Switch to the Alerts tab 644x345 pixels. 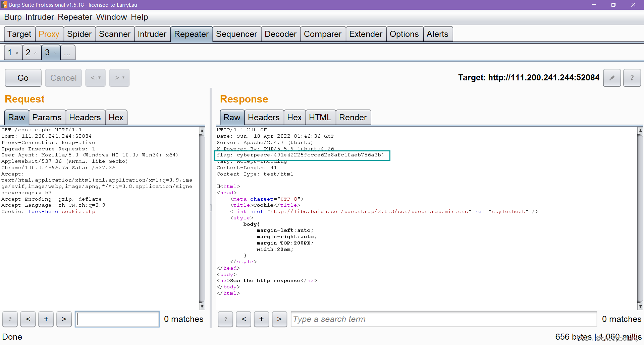pos(437,34)
